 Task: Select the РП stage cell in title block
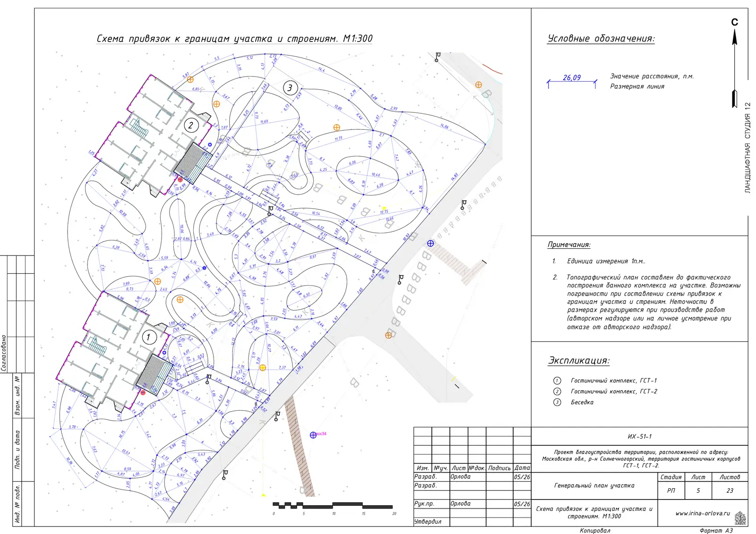671,491
